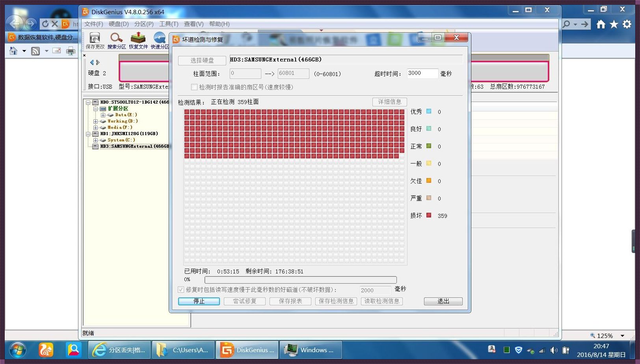This screenshot has height=364, width=640.
Task: Click the 保存报表 button
Action: pyautogui.click(x=290, y=301)
